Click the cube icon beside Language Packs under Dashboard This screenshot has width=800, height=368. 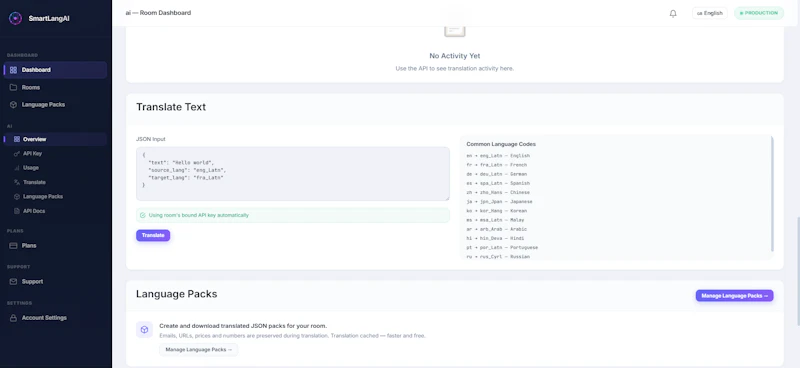[x=13, y=105]
